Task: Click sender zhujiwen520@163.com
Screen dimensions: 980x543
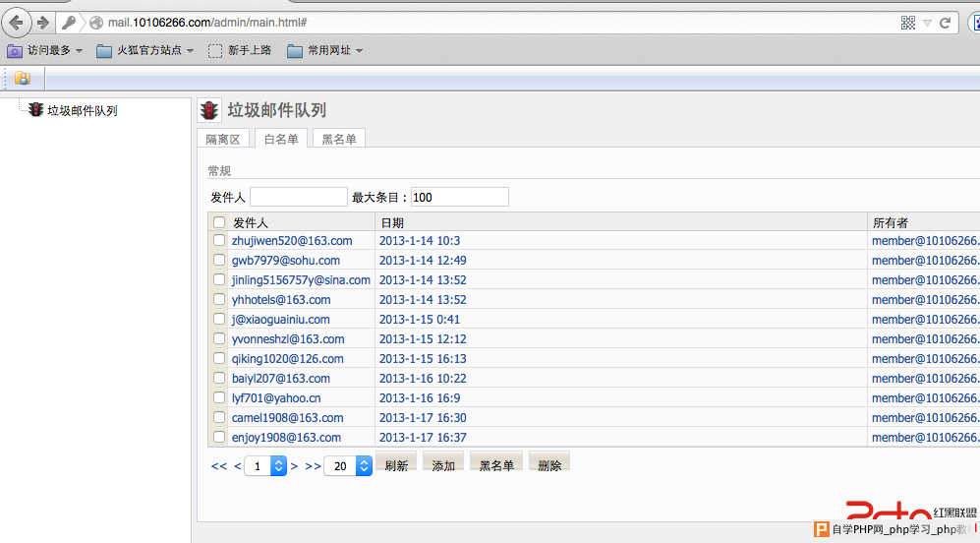Action: [292, 241]
